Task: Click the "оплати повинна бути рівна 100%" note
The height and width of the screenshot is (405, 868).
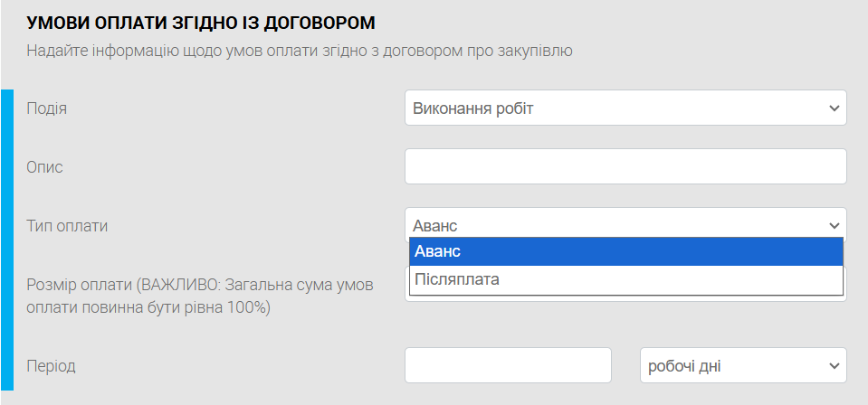Action: (149, 307)
